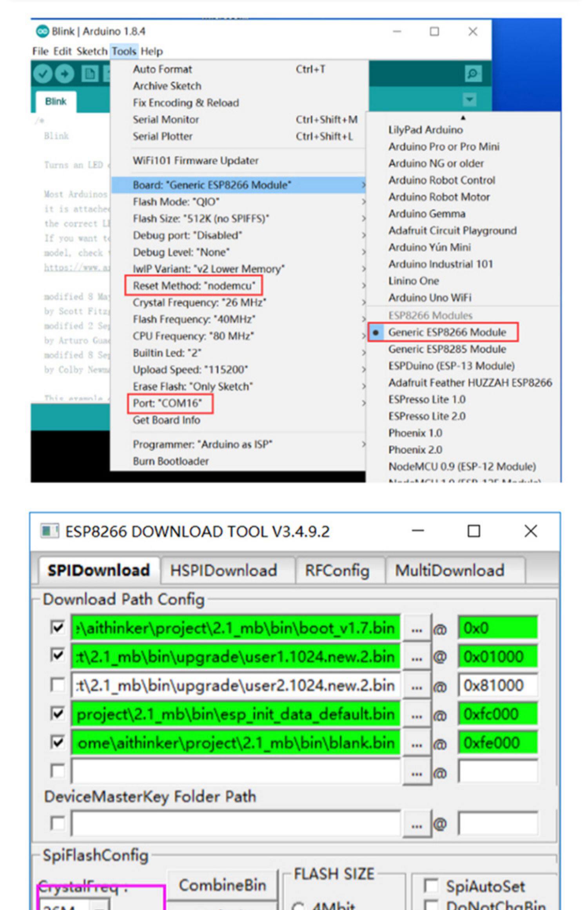588x910 pixels.
Task: Toggle the esp_init_data_default.bin row checkbox
Action: pos(58,714)
